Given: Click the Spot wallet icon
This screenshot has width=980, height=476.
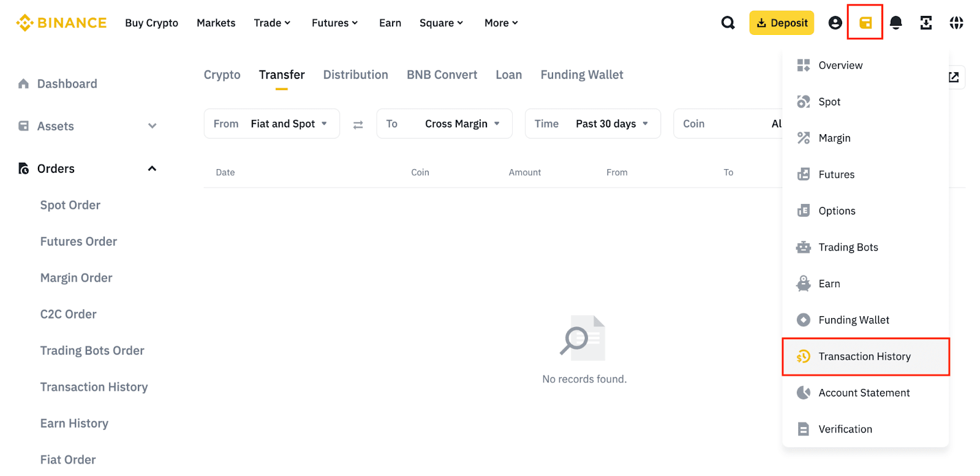Looking at the screenshot, I should (x=803, y=102).
